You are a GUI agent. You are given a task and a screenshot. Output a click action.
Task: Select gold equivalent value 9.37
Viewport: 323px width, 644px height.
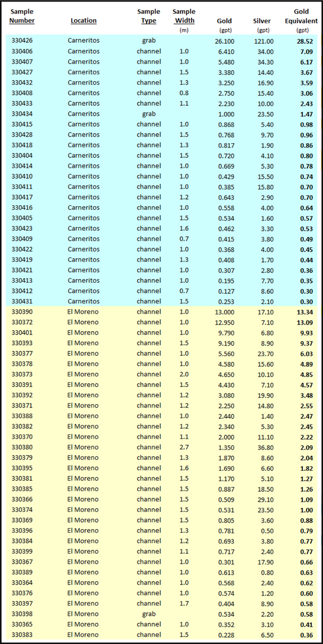[x=306, y=343]
